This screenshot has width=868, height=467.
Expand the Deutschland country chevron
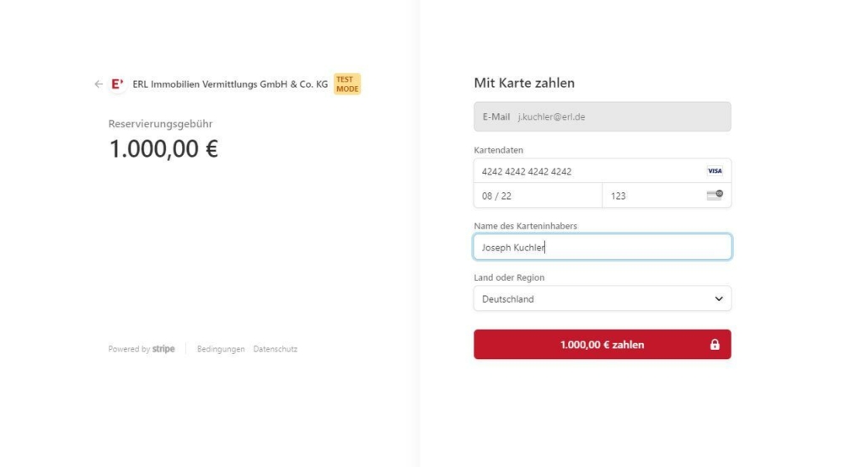tap(719, 298)
